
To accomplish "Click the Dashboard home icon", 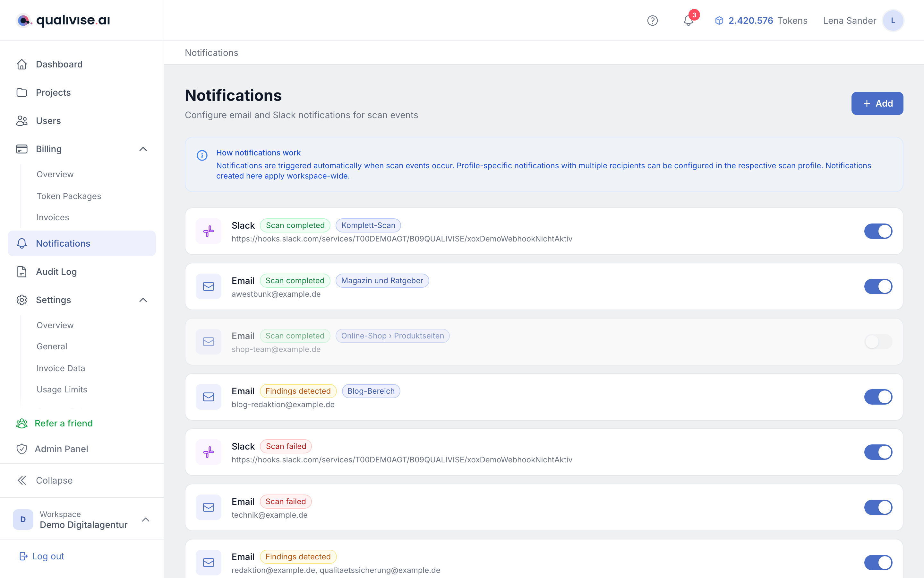I will (x=22, y=64).
